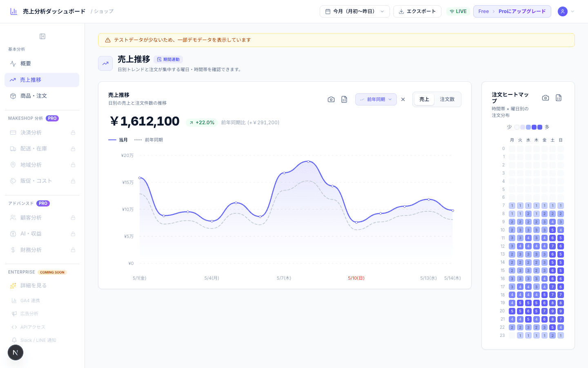The image size is (588, 368).
Task: Open locked 決済分析 item
Action: [x=42, y=132]
